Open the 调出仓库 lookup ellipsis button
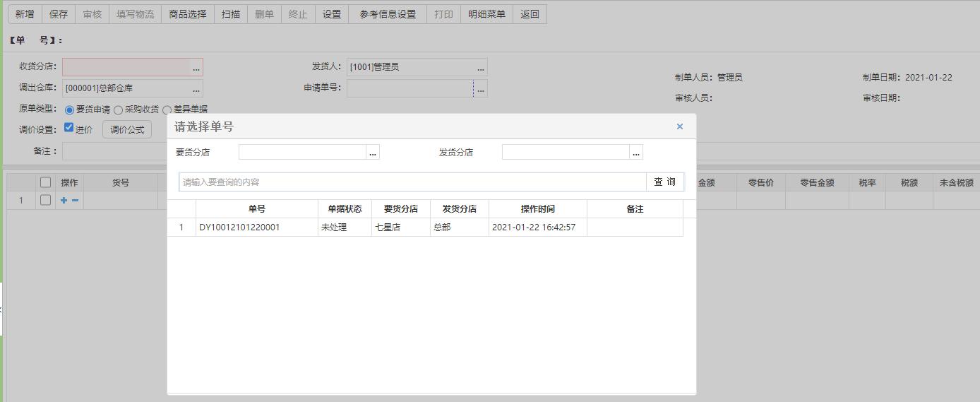 (196, 88)
